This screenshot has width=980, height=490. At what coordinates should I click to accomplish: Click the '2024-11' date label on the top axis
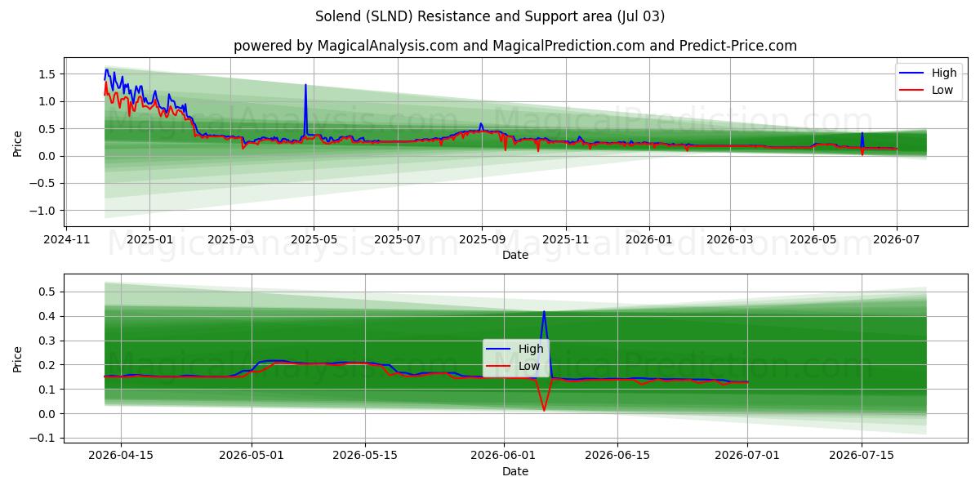coord(66,241)
